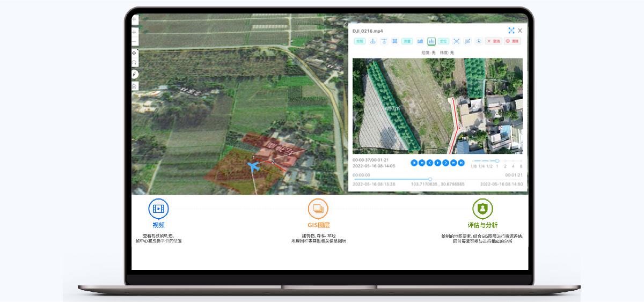Set playback speed to 1/4
The image size is (644, 302).
click(481, 166)
